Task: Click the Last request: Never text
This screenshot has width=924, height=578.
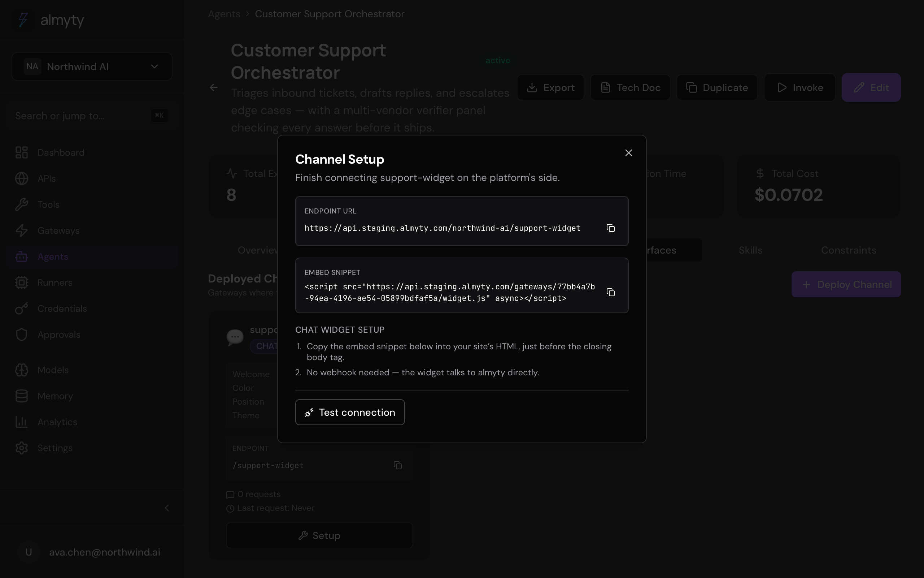Action: pyautogui.click(x=276, y=508)
